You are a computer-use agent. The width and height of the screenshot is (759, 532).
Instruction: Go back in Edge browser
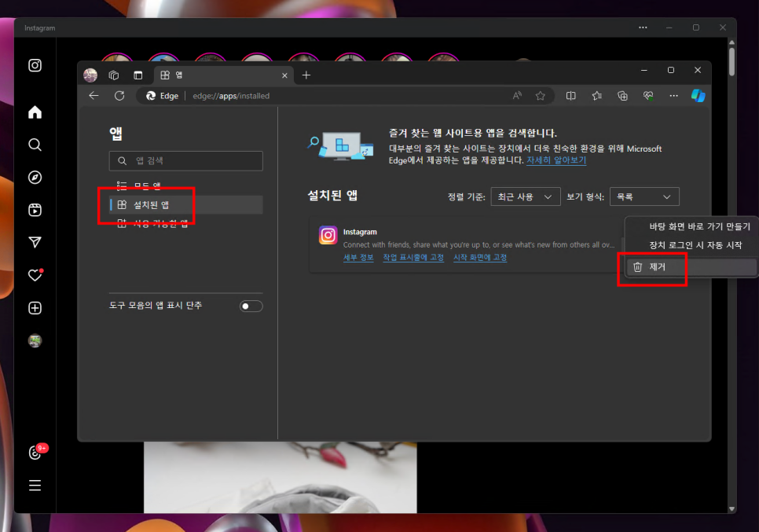pyautogui.click(x=94, y=96)
